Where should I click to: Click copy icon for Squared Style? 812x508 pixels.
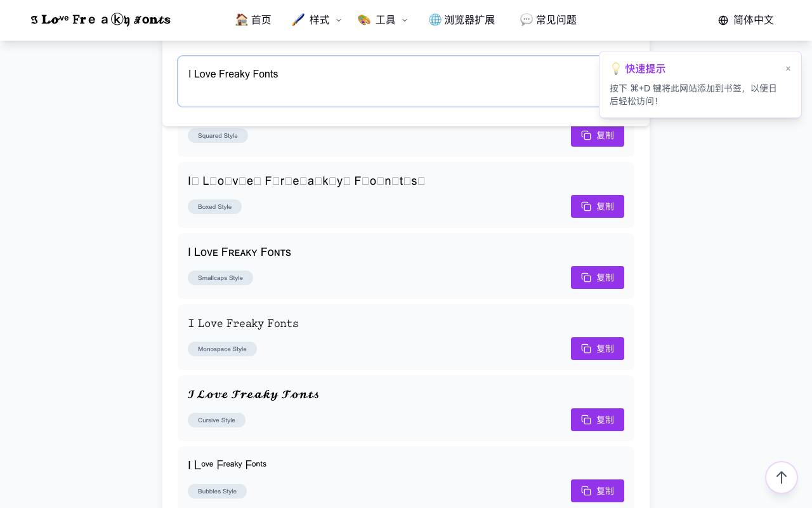(x=586, y=135)
